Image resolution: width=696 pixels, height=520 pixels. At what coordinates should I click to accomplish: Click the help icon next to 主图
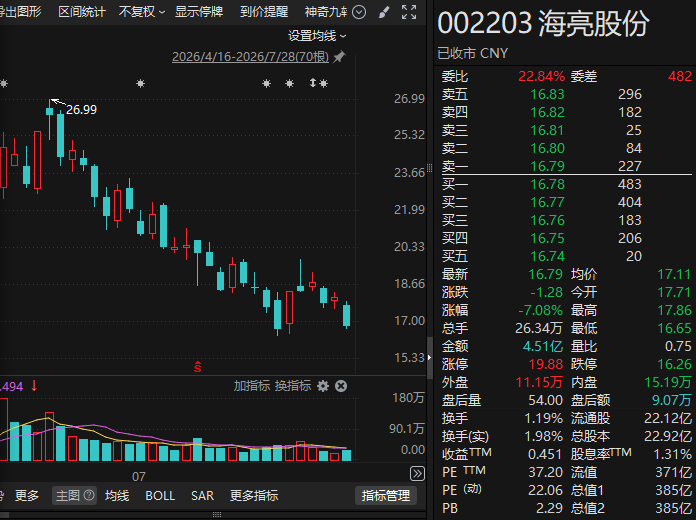[x=89, y=495]
